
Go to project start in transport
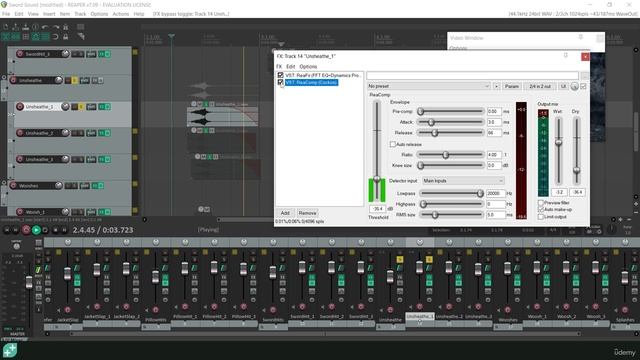coord(7,230)
